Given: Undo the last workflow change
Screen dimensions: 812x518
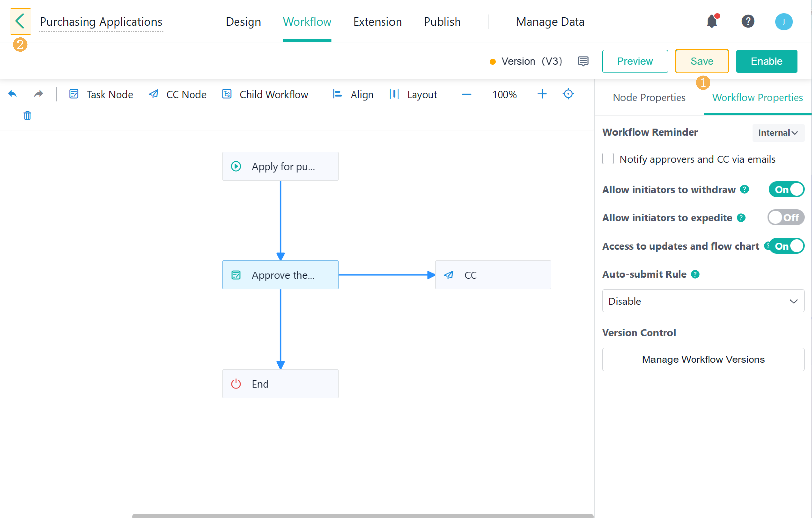Looking at the screenshot, I should pyautogui.click(x=12, y=94).
